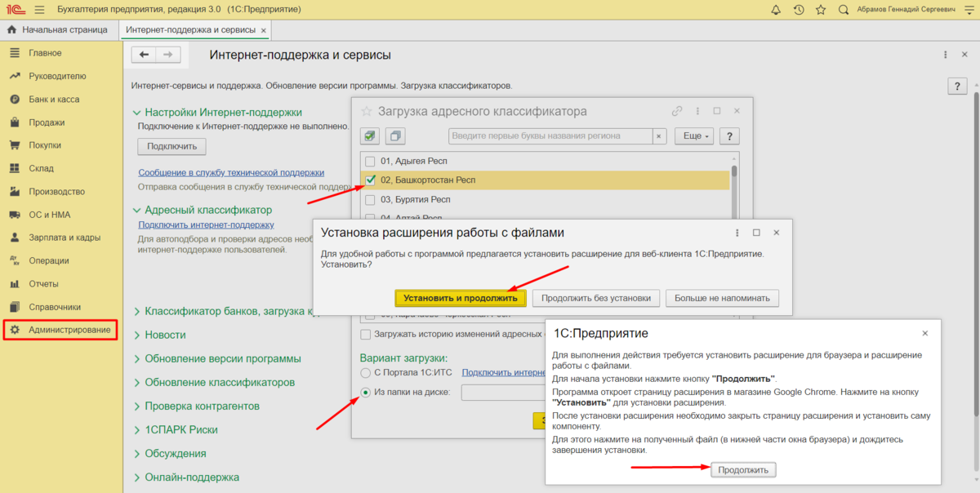Open help question button in classifier window
Viewport: 980px width, 493px height.
tap(729, 136)
